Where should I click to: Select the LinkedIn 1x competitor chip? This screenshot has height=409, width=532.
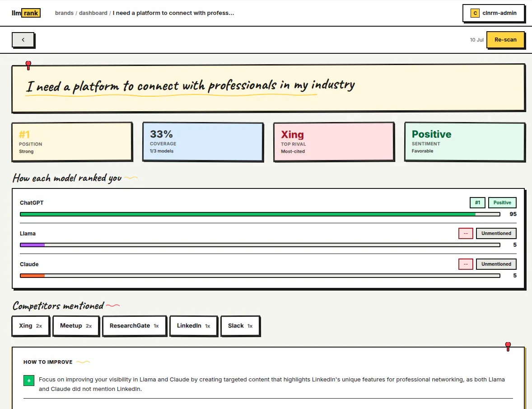coord(193,326)
